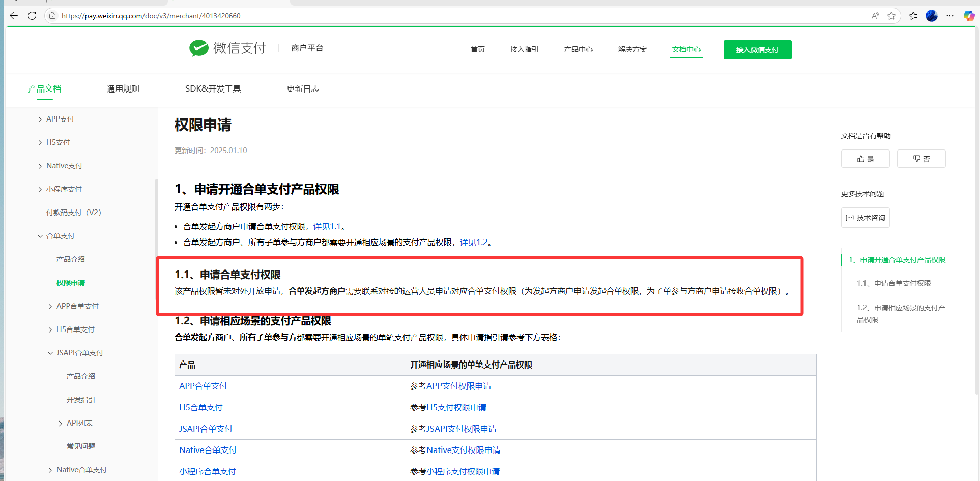Click the sidebar vertical scrollbar

coord(157,219)
